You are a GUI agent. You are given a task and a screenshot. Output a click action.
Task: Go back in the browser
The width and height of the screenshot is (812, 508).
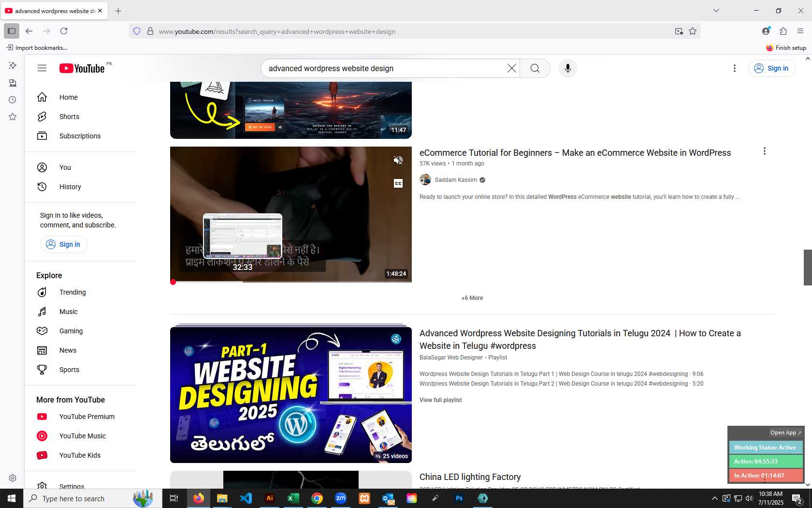click(x=29, y=31)
